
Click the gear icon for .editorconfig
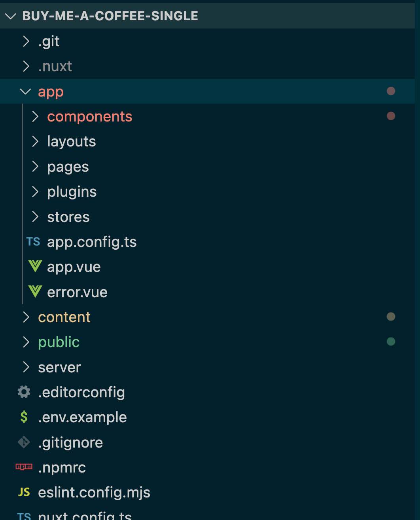(x=24, y=392)
